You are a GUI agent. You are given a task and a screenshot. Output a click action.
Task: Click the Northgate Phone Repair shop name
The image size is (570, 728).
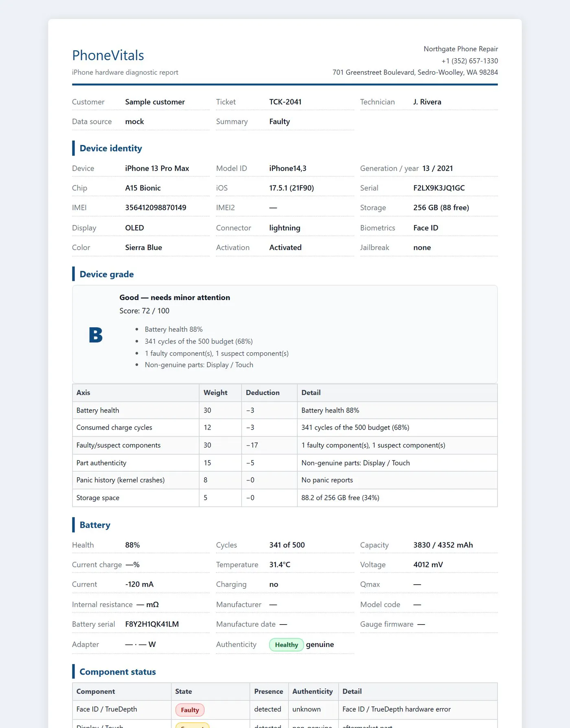coord(460,49)
